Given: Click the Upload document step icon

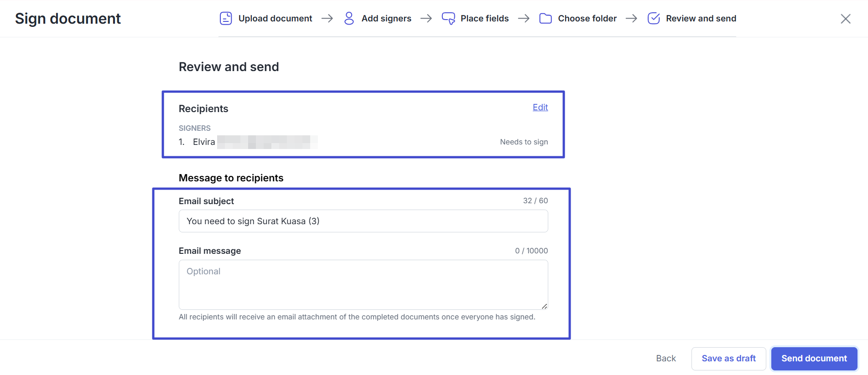Looking at the screenshot, I should point(226,18).
